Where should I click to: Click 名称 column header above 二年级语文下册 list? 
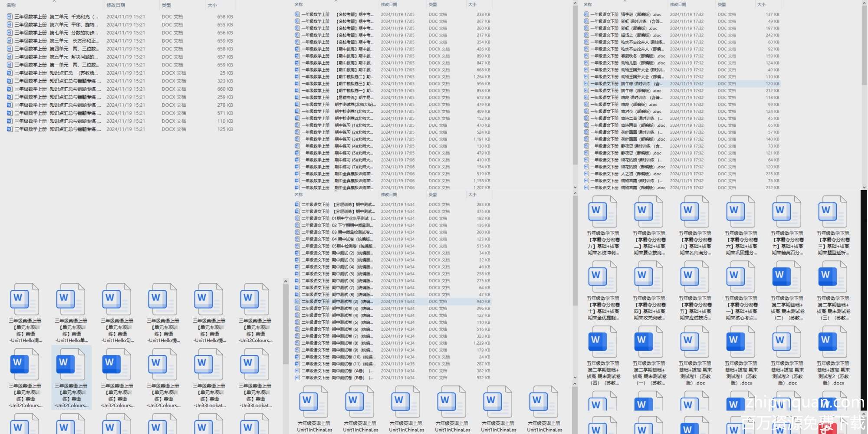click(x=299, y=195)
